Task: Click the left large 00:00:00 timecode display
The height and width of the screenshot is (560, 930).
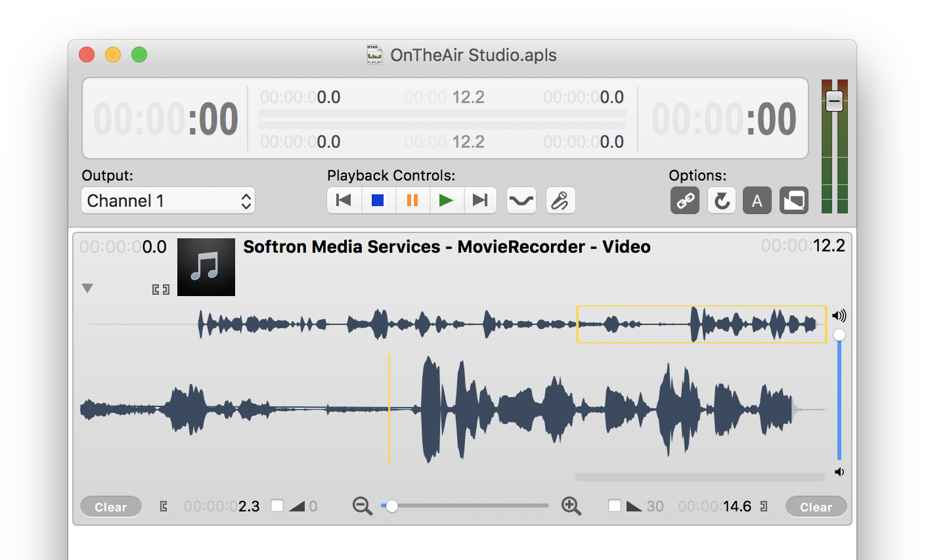Action: pyautogui.click(x=166, y=119)
